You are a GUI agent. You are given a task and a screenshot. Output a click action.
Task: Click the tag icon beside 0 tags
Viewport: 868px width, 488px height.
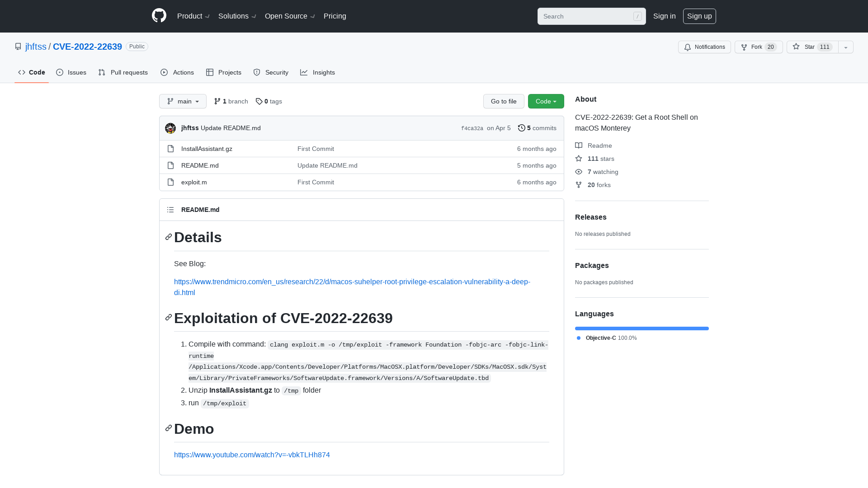coord(259,101)
